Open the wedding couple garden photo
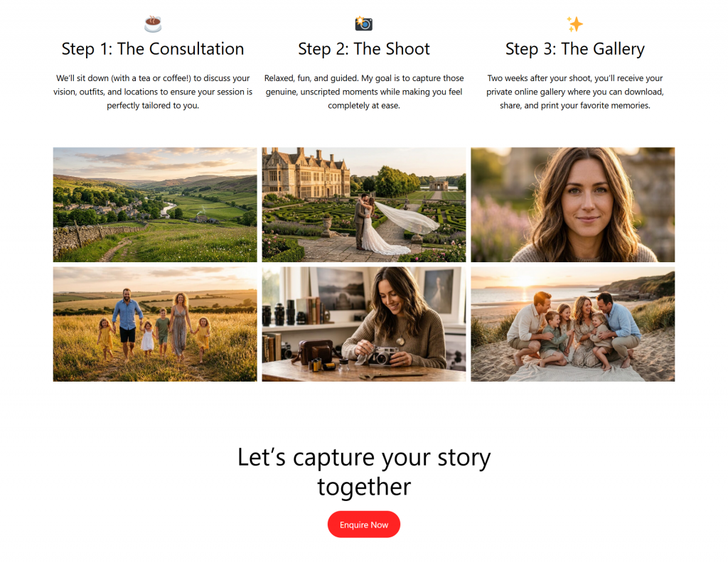The width and height of the screenshot is (728, 565). 364,205
